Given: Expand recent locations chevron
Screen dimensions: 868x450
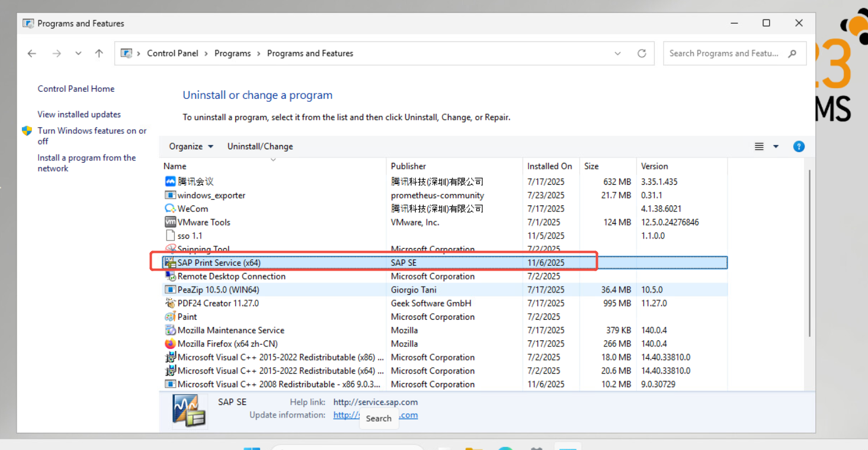Looking at the screenshot, I should coord(78,53).
